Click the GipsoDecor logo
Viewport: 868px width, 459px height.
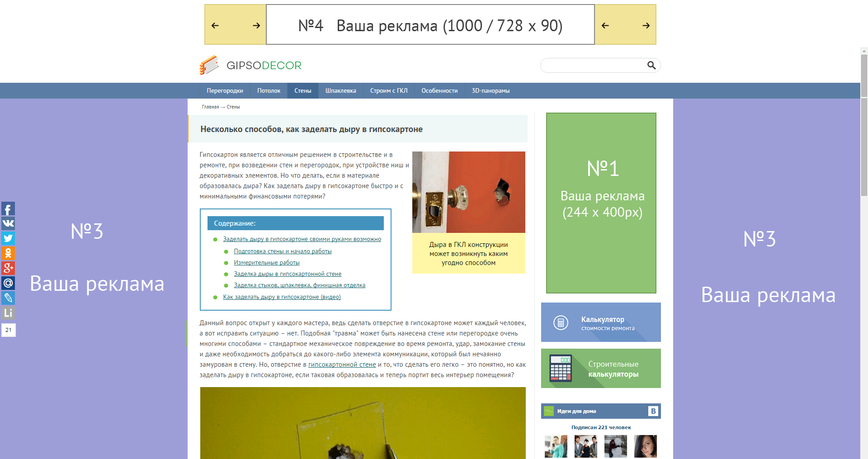[250, 66]
